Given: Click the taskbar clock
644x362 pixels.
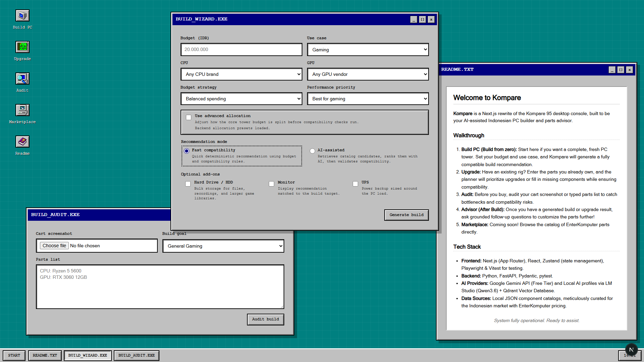Looking at the screenshot, I should pos(630,355).
